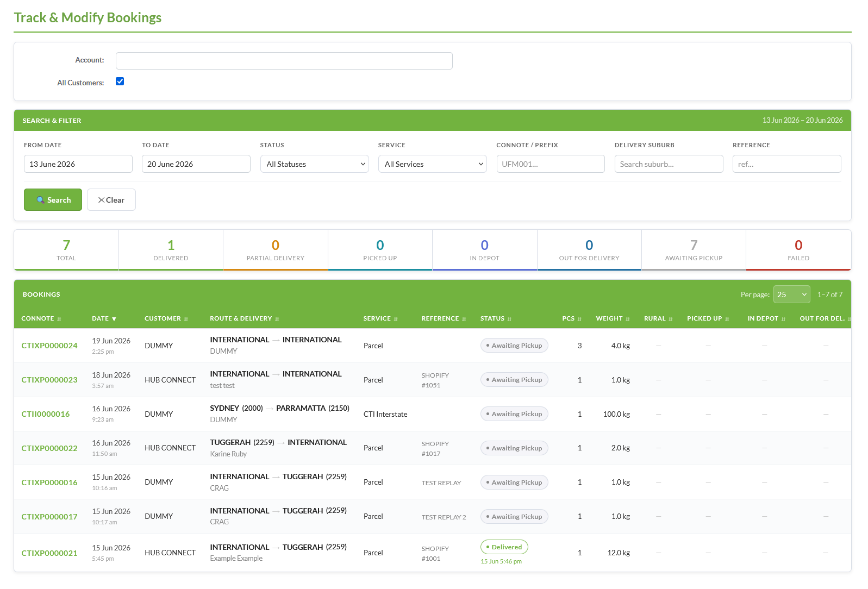Viewport: 868px width, 589px height.
Task: Sort bookings by Rural column
Action: [x=658, y=318]
